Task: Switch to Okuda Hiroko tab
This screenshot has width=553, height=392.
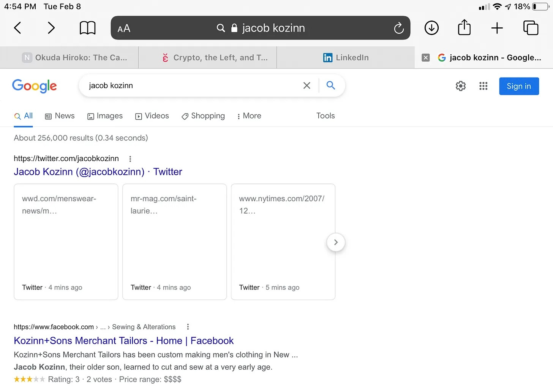Action: pyautogui.click(x=69, y=57)
